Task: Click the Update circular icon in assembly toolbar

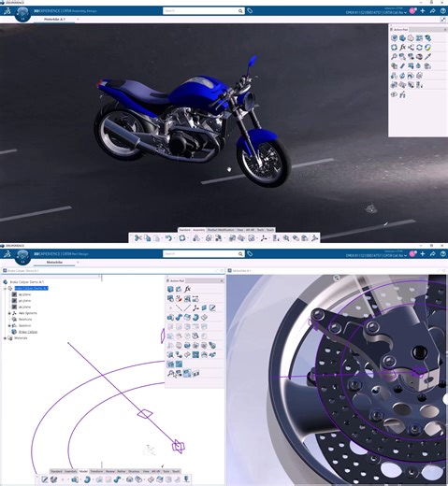Action: (182, 238)
